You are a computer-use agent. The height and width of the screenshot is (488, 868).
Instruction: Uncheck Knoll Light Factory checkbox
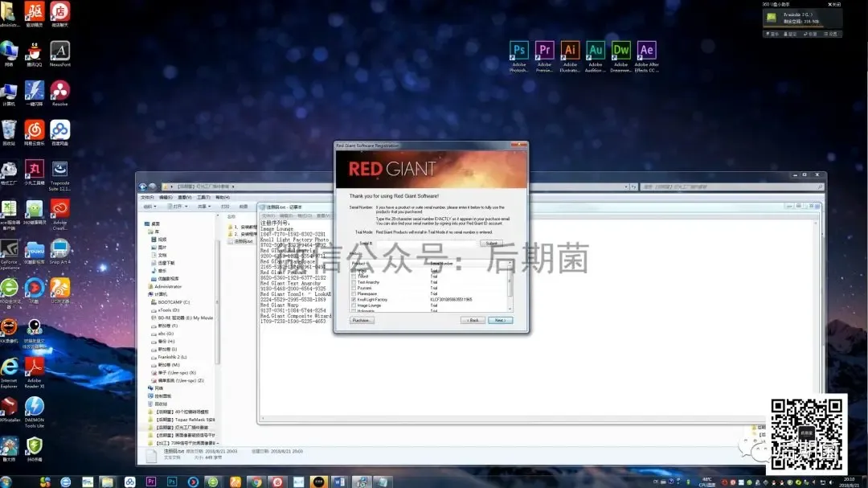(354, 300)
